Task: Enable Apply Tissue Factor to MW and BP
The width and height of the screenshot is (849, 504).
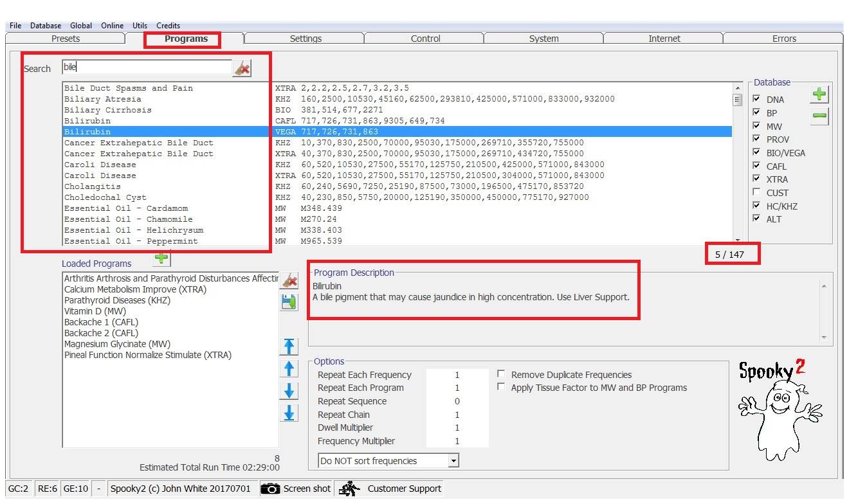Action: tap(501, 387)
